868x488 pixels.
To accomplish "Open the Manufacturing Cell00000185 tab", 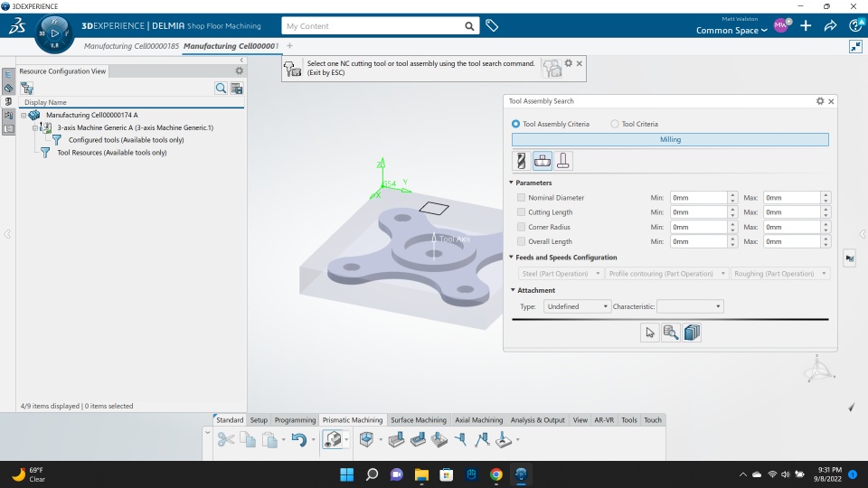I will tap(132, 46).
